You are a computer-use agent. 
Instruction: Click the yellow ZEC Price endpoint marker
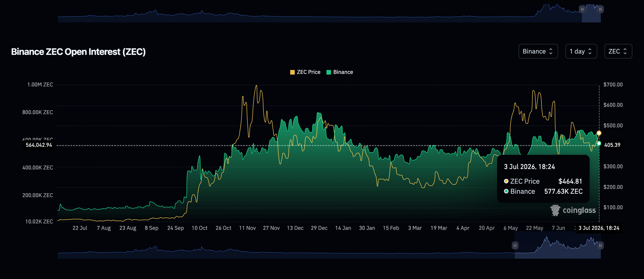[x=599, y=133]
